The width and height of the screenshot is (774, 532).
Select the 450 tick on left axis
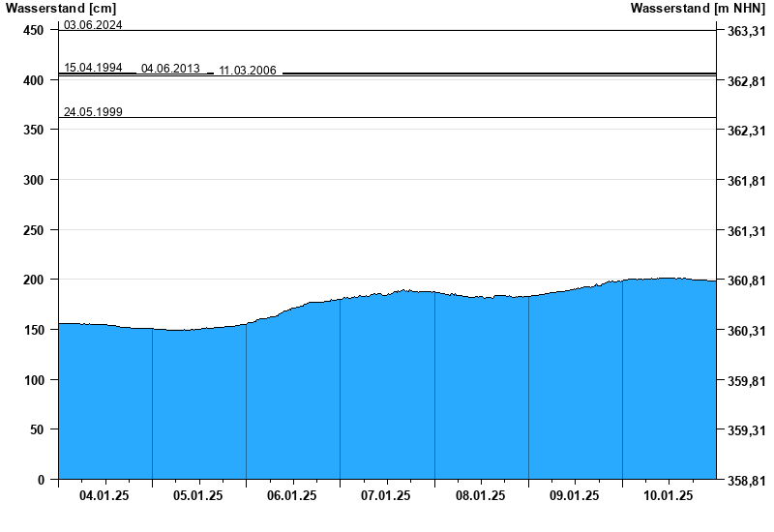pos(34,31)
